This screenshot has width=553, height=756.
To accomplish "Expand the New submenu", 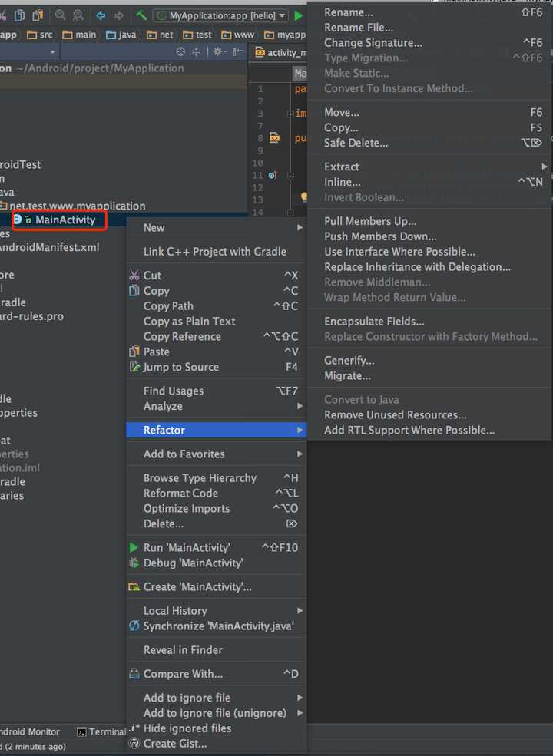I will (216, 228).
